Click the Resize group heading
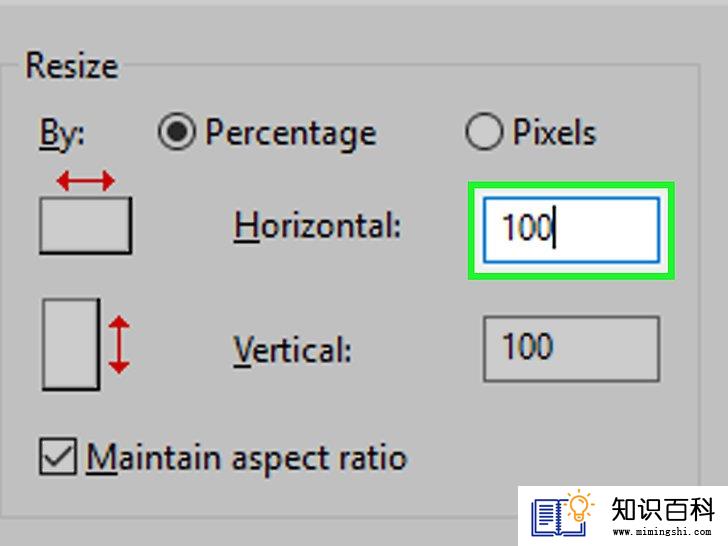Screen dimensions: 728x546 71,66
